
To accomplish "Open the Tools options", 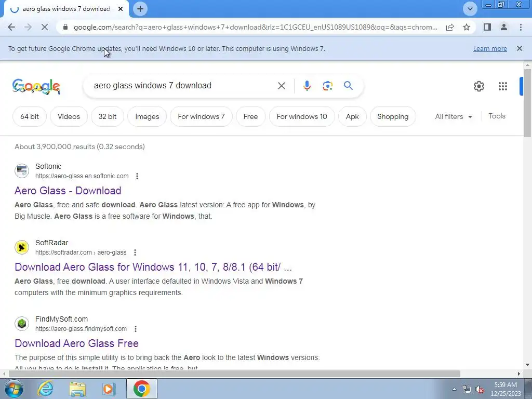I will click(497, 116).
